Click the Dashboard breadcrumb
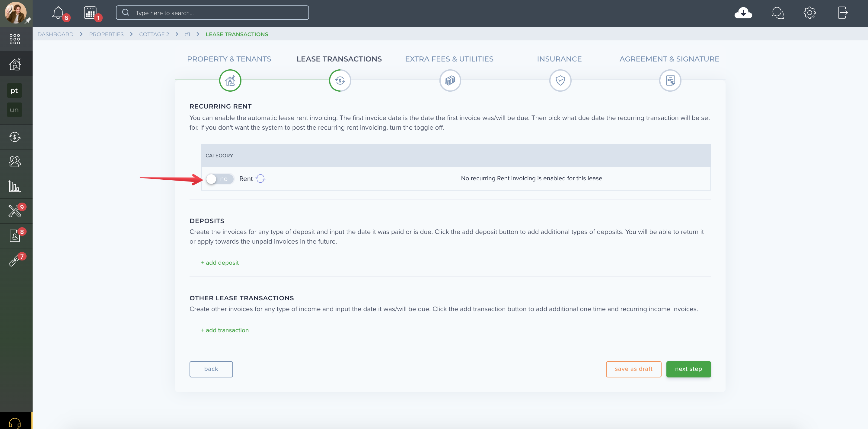Image resolution: width=868 pixels, height=429 pixels. tap(56, 34)
